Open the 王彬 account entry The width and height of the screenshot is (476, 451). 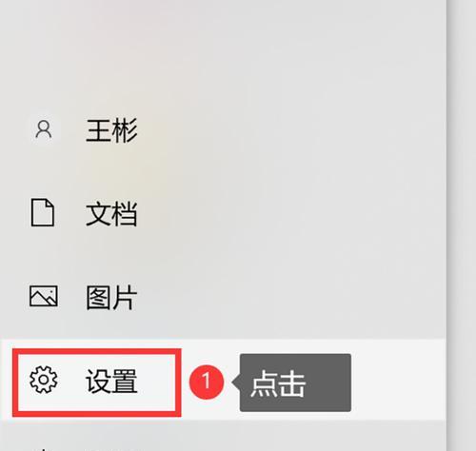coord(111,130)
